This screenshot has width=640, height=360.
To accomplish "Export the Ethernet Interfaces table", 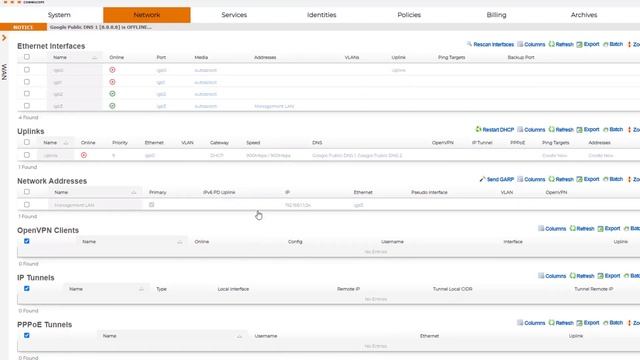I will click(588, 44).
